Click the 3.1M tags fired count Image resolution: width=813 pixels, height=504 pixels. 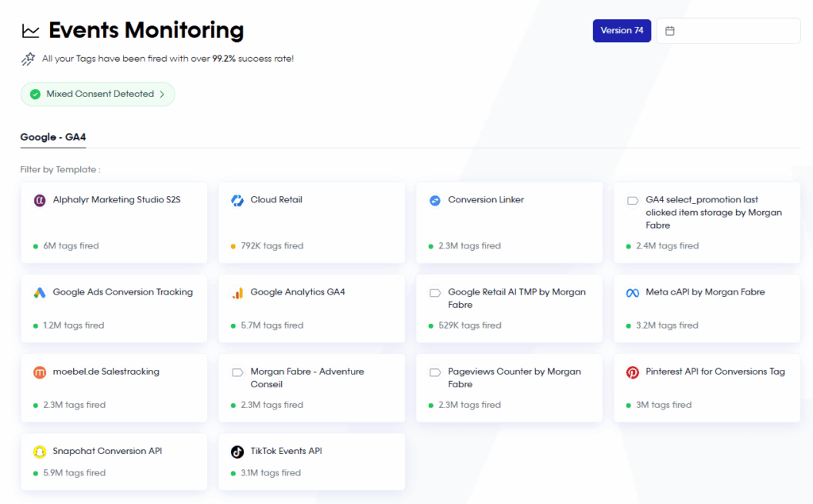pyautogui.click(x=271, y=473)
